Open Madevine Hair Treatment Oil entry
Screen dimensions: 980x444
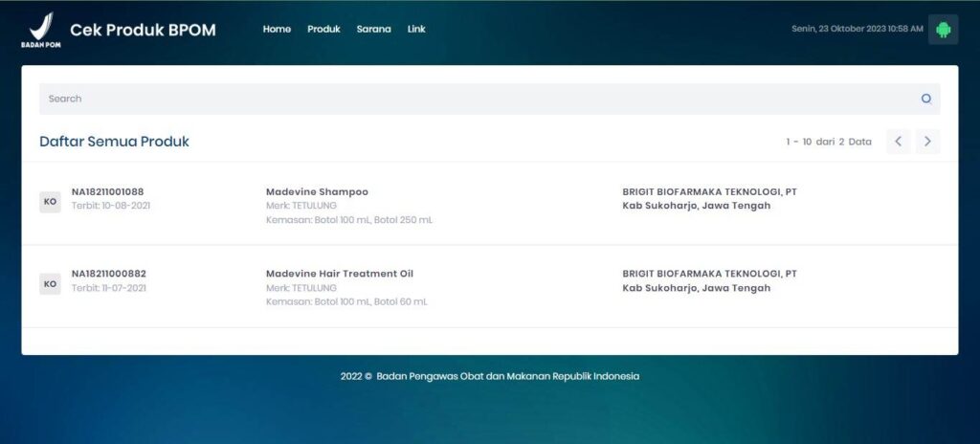340,274
